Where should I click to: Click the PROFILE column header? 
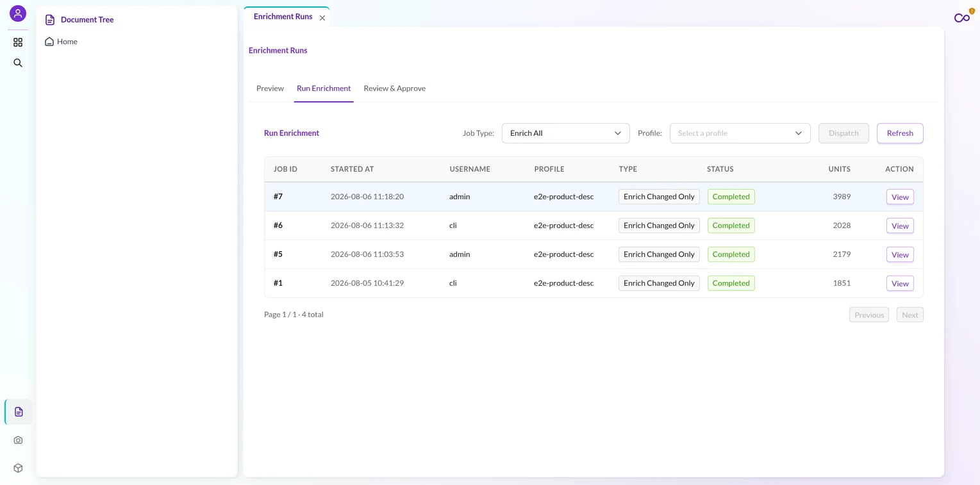549,169
